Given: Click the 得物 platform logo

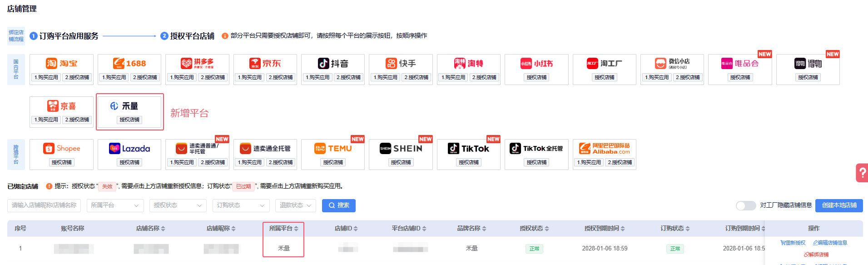Looking at the screenshot, I should 808,64.
